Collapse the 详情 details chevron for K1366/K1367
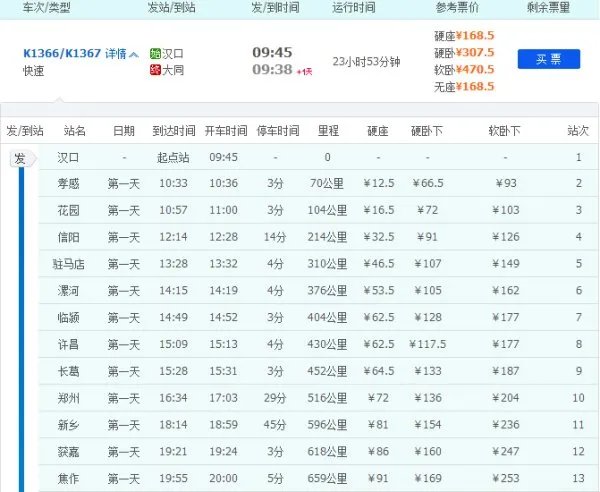Viewport: 600px width, 492px height. click(x=133, y=54)
